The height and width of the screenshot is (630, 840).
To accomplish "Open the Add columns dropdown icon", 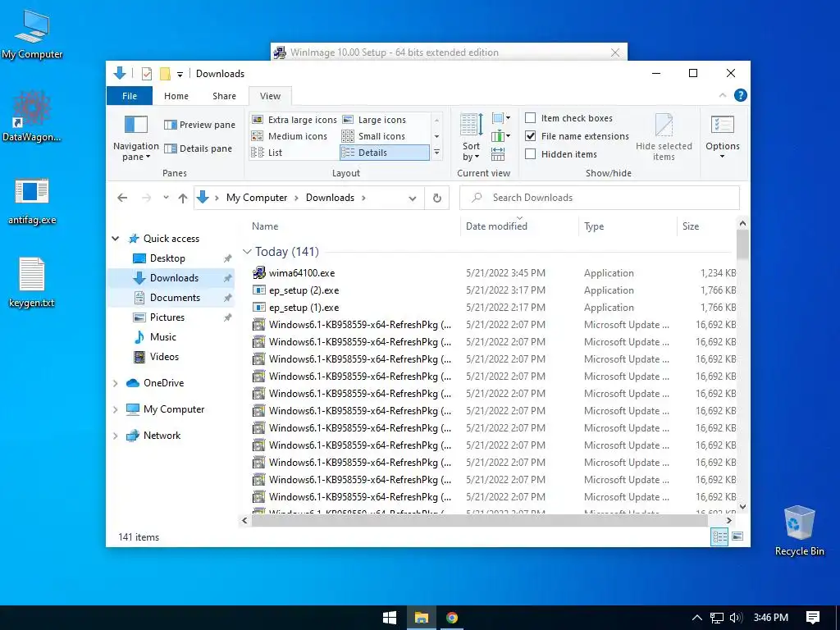I will pos(501,136).
